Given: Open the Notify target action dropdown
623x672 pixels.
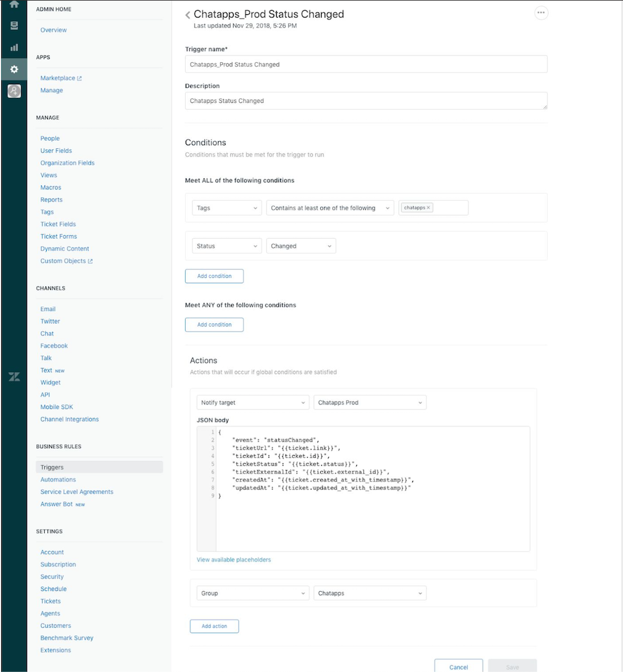Looking at the screenshot, I should click(252, 403).
